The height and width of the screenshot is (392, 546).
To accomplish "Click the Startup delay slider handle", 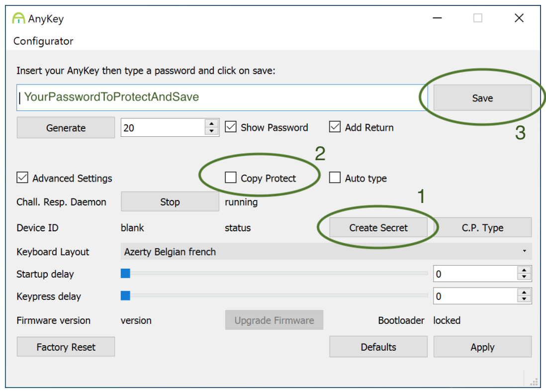I will click(125, 274).
